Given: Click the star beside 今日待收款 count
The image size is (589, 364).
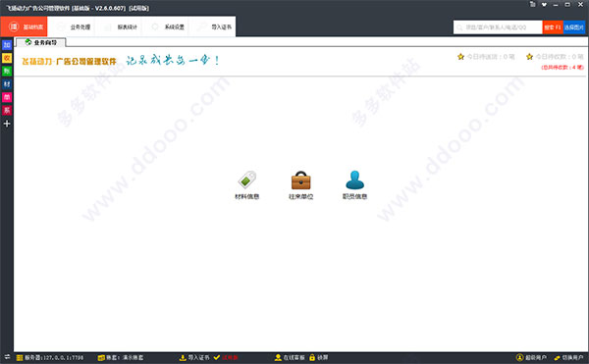Looking at the screenshot, I should 529,57.
